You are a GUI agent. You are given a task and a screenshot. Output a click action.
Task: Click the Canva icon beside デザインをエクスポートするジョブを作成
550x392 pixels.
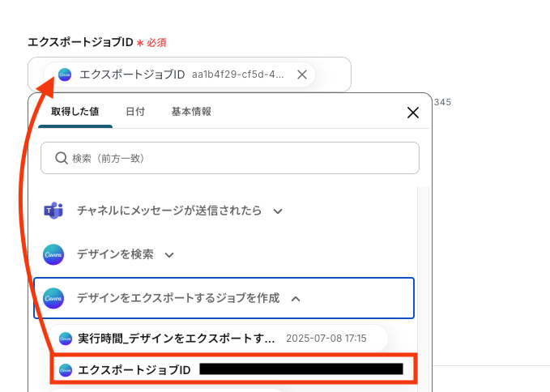tap(53, 298)
